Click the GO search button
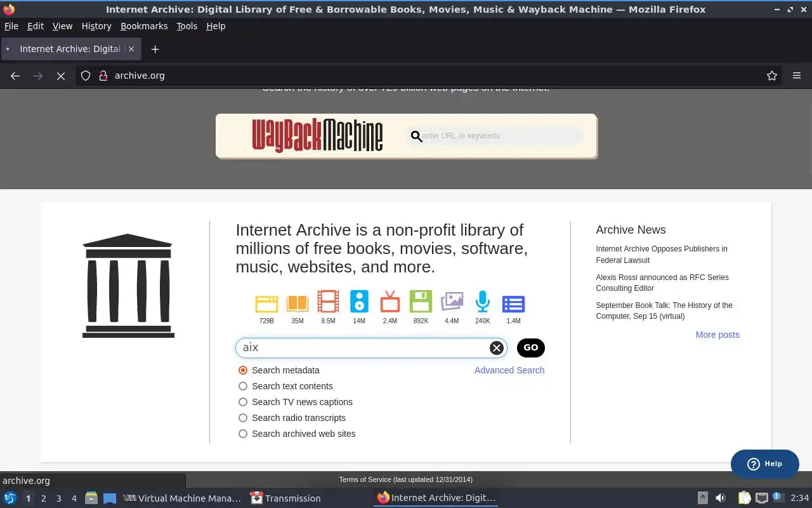The width and height of the screenshot is (812, 508). 531,347
